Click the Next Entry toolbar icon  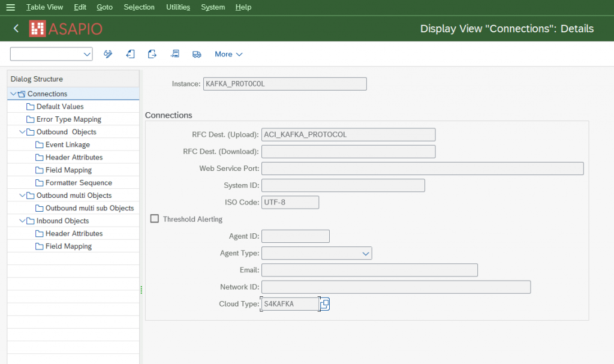152,54
